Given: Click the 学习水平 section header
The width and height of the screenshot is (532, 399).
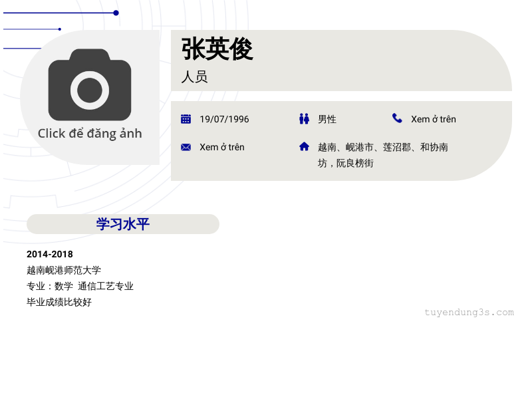Looking at the screenshot, I should [x=123, y=224].
